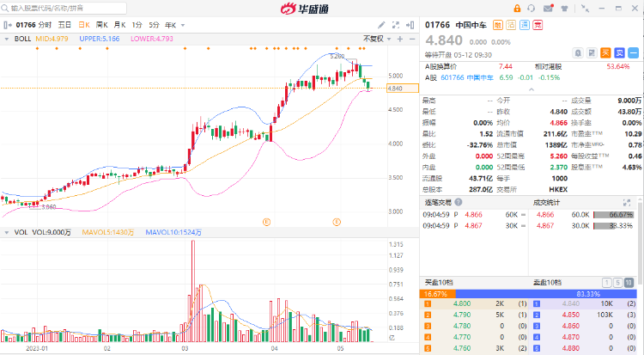Click the search magnifier icon
Viewport: 644px width, 355px height.
point(5,9)
